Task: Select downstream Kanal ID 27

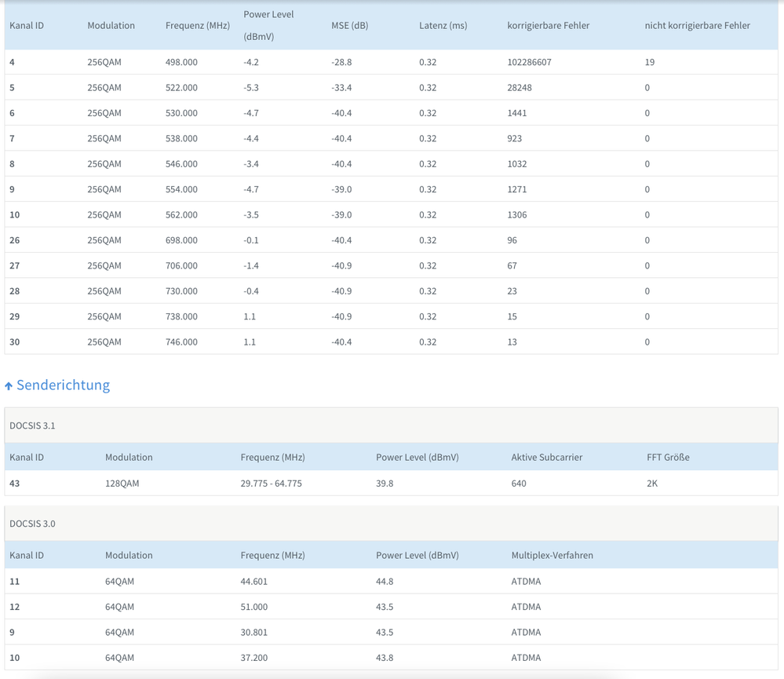Action: 14,265
